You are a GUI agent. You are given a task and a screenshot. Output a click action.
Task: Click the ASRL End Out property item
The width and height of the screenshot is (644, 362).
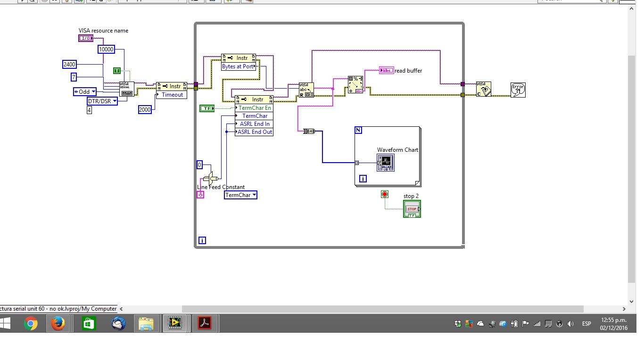(254, 132)
